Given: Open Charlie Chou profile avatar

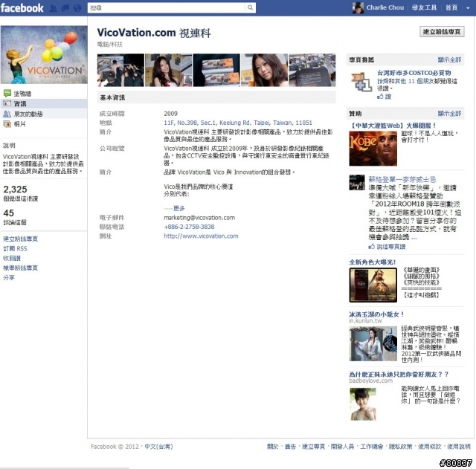Looking at the screenshot, I should [x=358, y=7].
